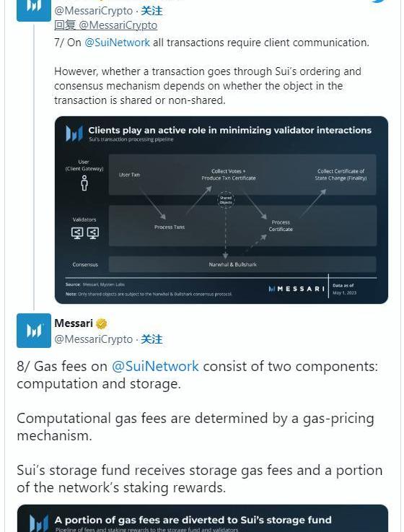Click the user figure icon in the diagram
This screenshot has width=404, height=532.
point(84,183)
